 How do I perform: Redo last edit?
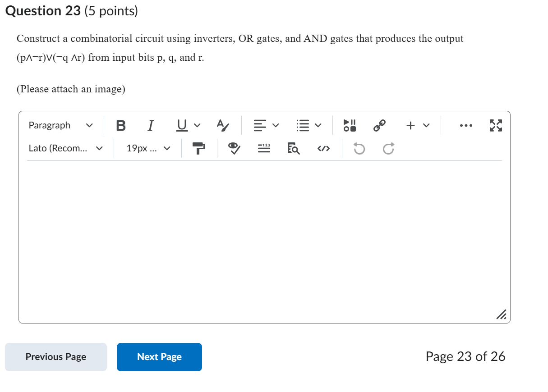[x=389, y=148]
